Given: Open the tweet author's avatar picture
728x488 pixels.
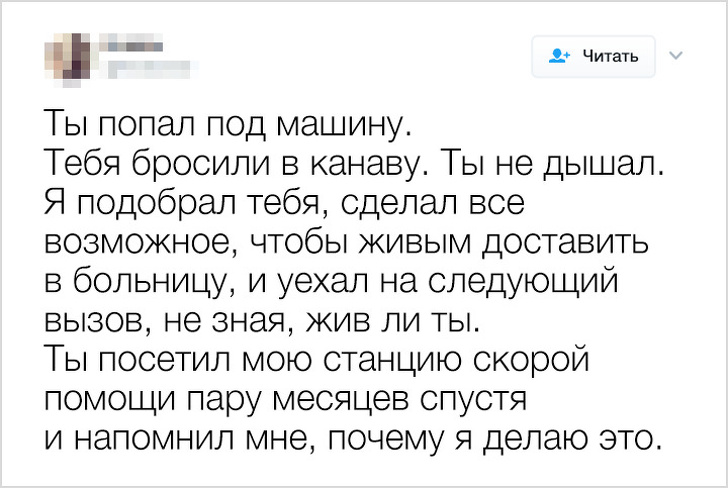Looking at the screenshot, I should (x=64, y=56).
